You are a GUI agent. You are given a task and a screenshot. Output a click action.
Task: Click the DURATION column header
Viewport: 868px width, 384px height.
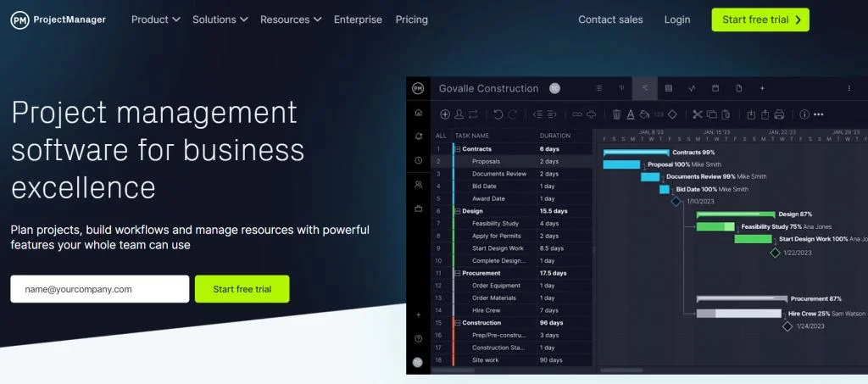(554, 136)
